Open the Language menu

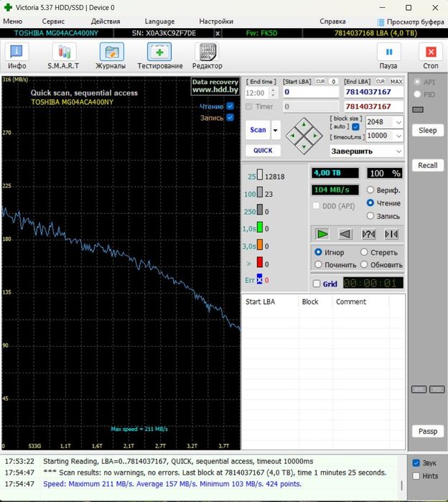(159, 22)
